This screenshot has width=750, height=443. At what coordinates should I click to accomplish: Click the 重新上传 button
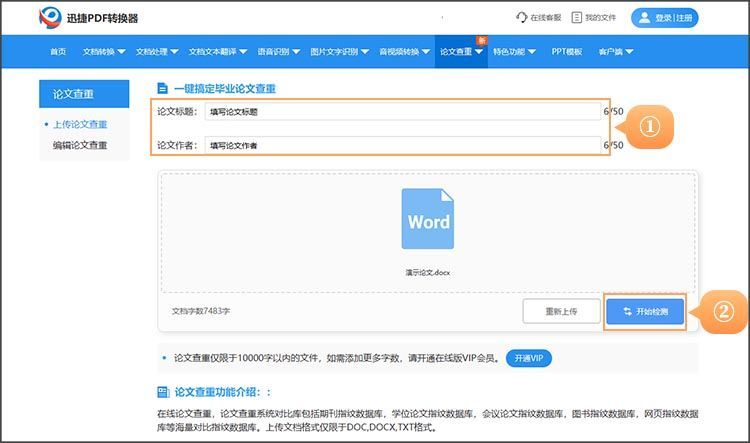[562, 311]
